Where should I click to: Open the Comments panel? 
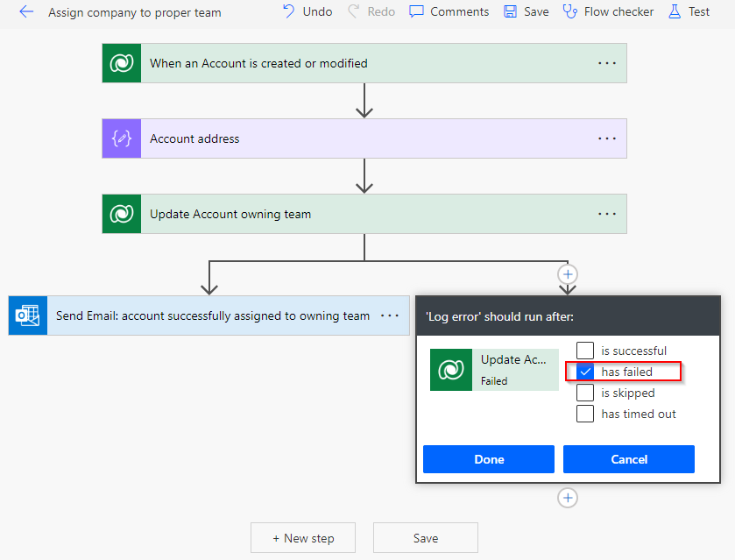pyautogui.click(x=448, y=11)
